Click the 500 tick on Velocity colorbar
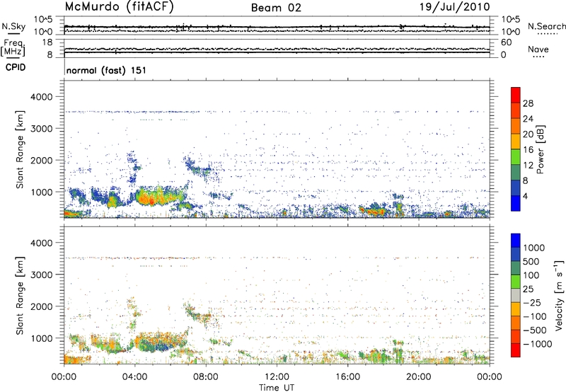This screenshot has height=392, width=566. 531,262
